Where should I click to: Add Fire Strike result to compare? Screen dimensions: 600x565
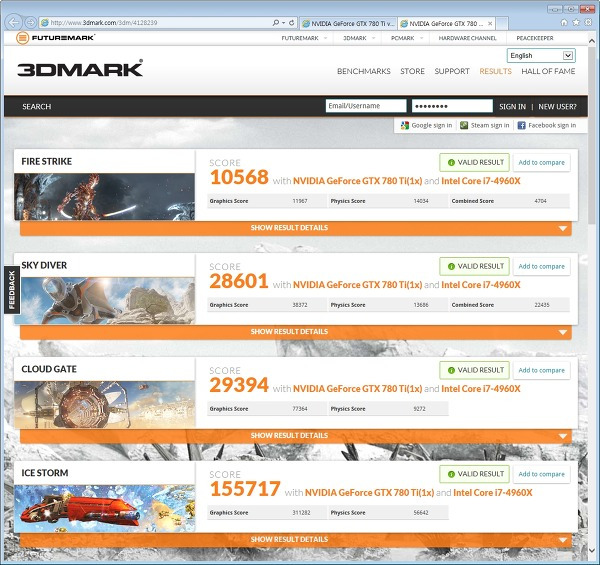[x=541, y=163]
